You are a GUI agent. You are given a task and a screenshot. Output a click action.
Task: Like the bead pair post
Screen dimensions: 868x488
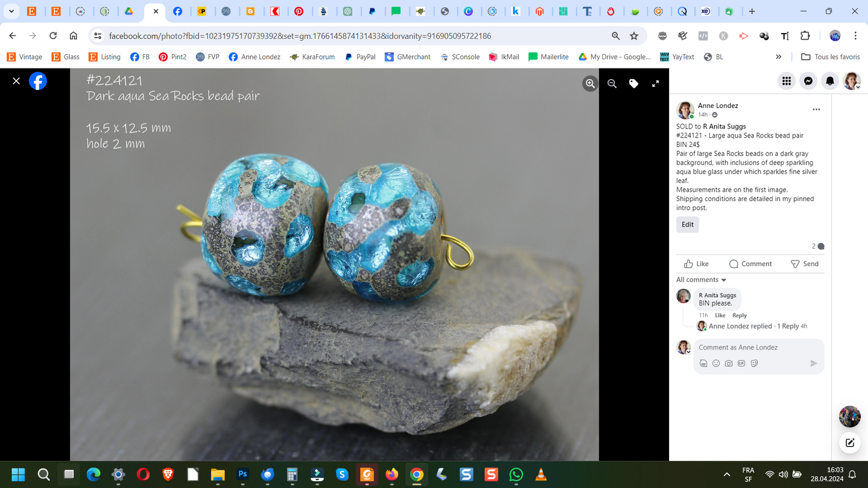point(696,264)
